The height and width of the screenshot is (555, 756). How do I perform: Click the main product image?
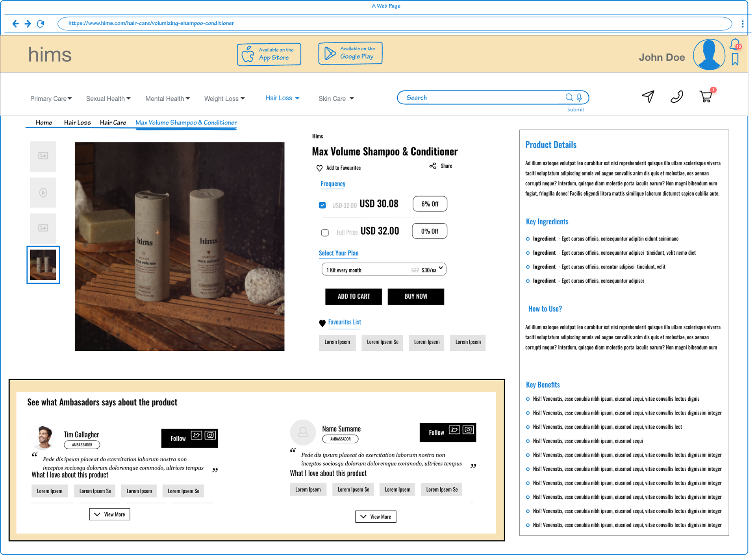[x=180, y=246]
